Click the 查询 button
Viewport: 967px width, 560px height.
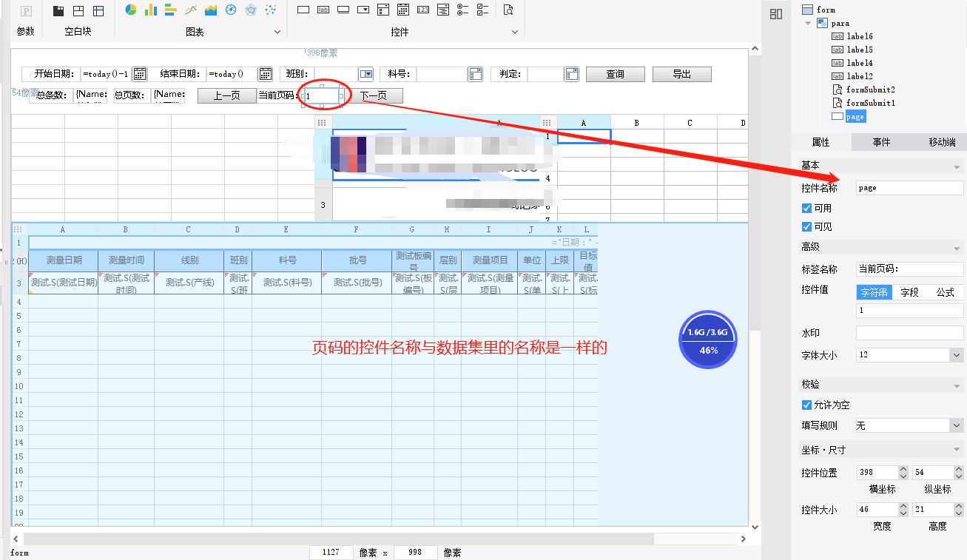pyautogui.click(x=616, y=74)
